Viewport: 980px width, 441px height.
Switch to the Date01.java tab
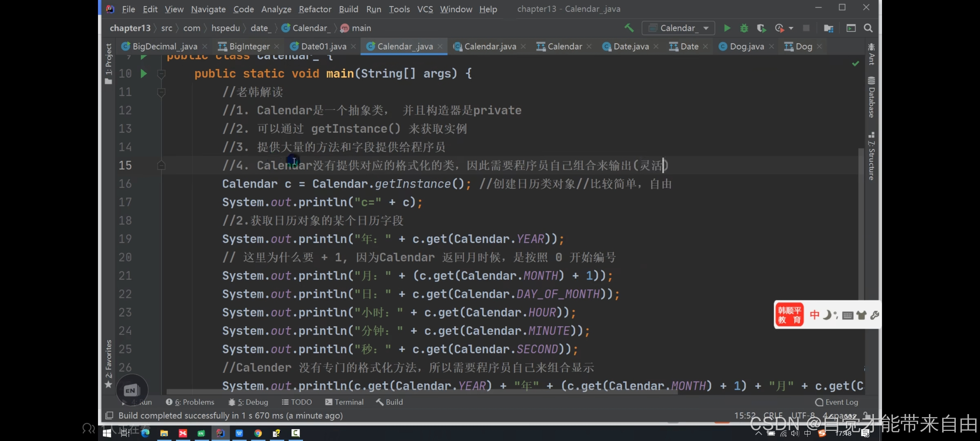click(323, 47)
